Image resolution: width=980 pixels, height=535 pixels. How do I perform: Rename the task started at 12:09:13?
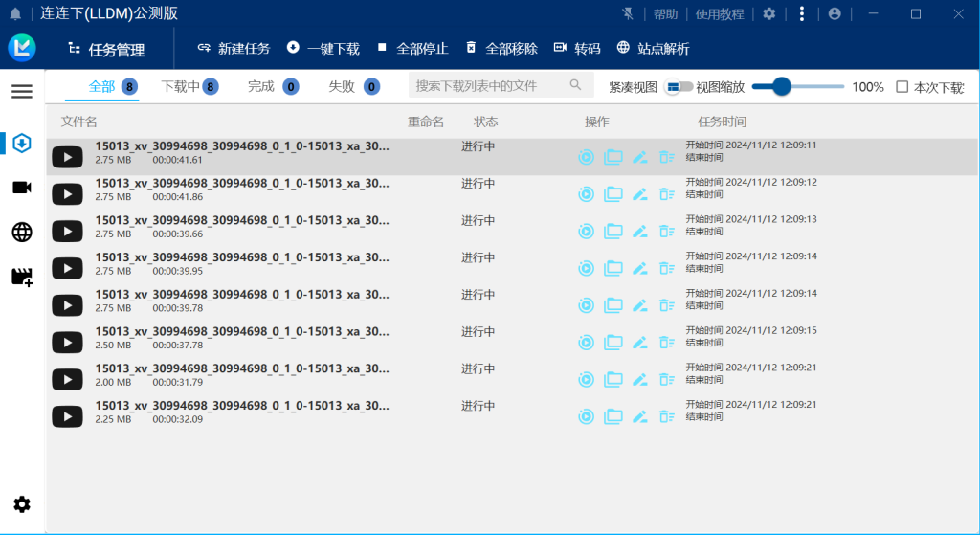[x=640, y=232]
